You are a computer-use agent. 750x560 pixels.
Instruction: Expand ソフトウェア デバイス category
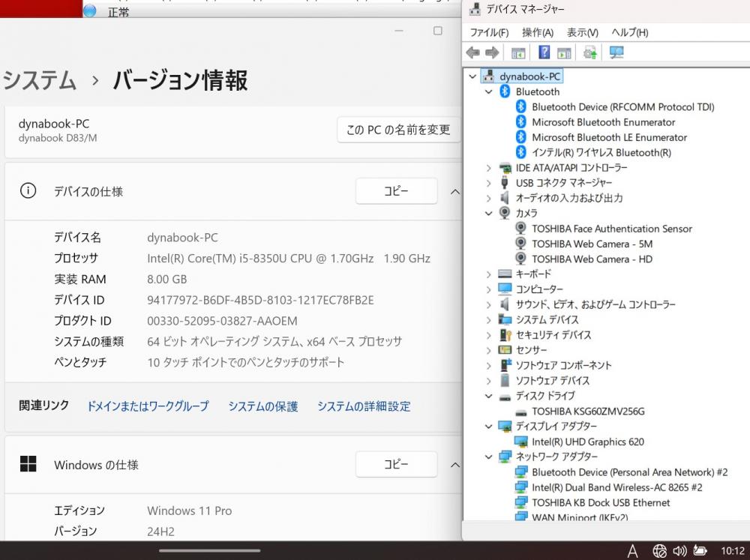click(488, 381)
